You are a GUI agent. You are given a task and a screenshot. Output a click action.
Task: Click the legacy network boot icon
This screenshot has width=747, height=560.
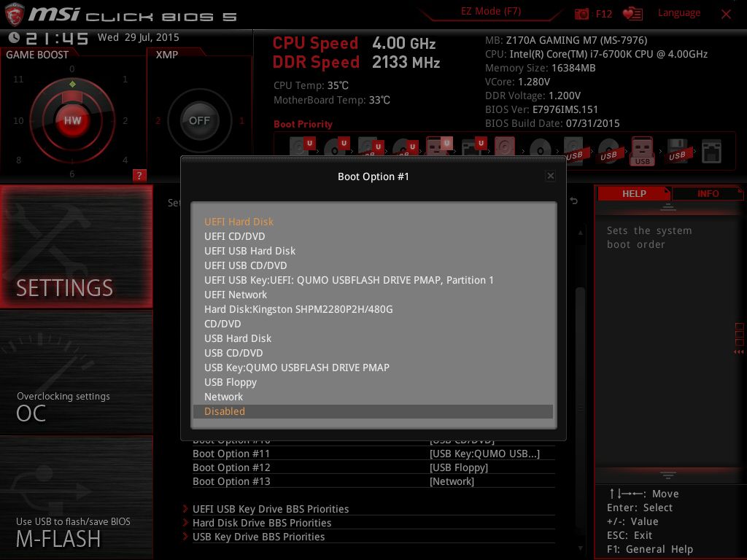(711, 152)
